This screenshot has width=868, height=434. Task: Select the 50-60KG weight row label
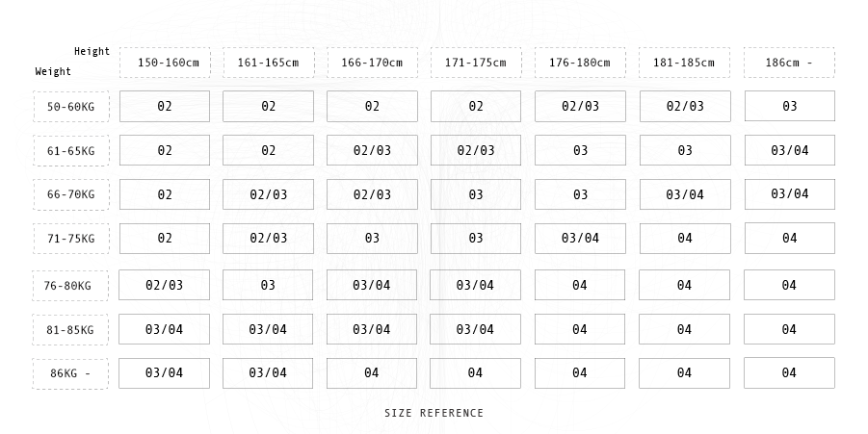[x=71, y=107]
